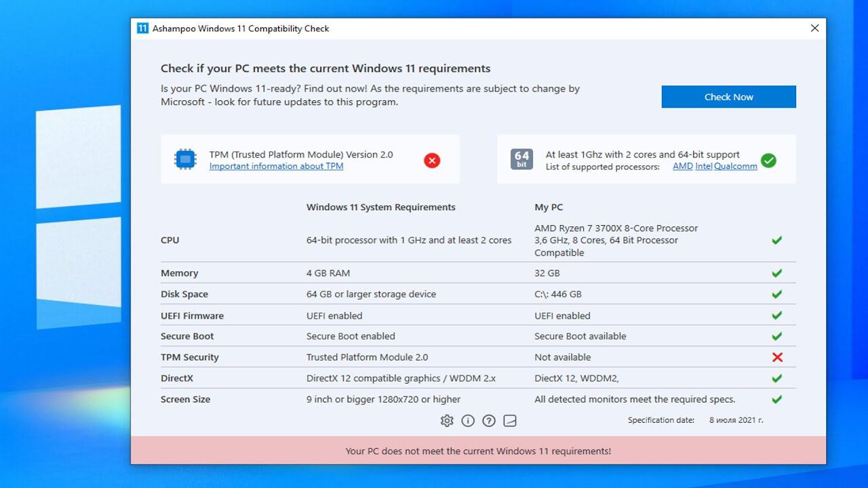Click the 'UEFI Firmware' row label
Image resolution: width=868 pixels, height=488 pixels.
tap(192, 315)
